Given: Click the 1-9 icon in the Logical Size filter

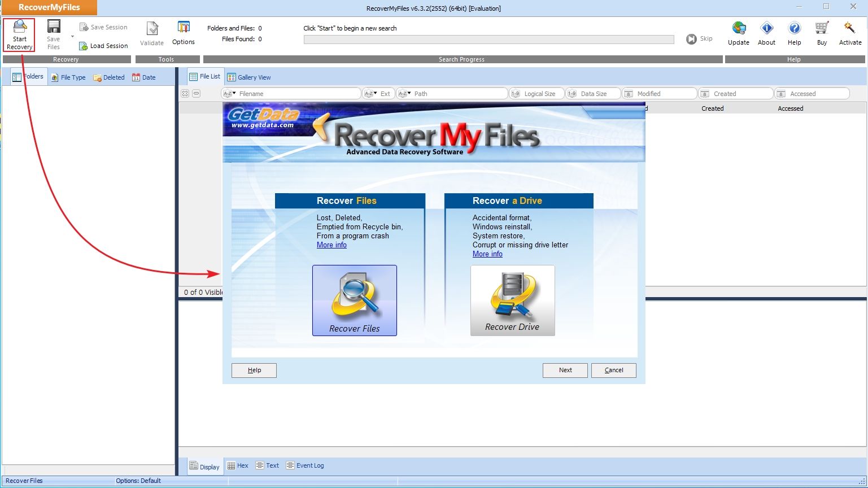Looking at the screenshot, I should click(x=515, y=94).
